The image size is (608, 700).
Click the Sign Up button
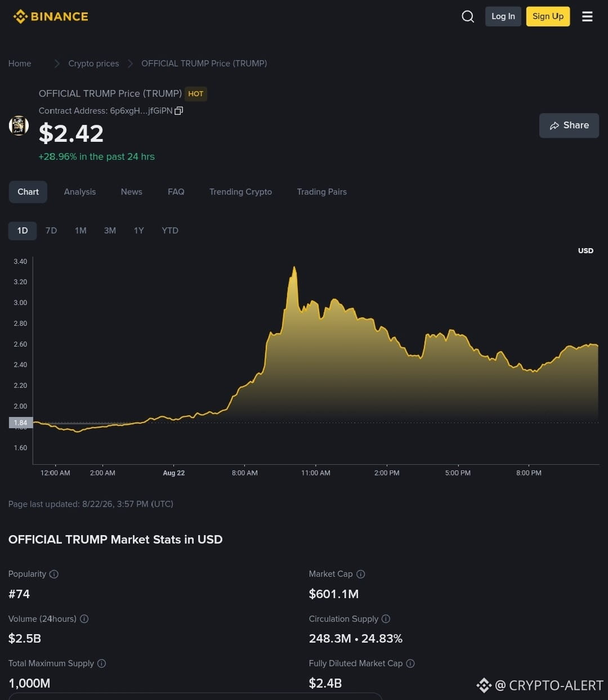(548, 16)
